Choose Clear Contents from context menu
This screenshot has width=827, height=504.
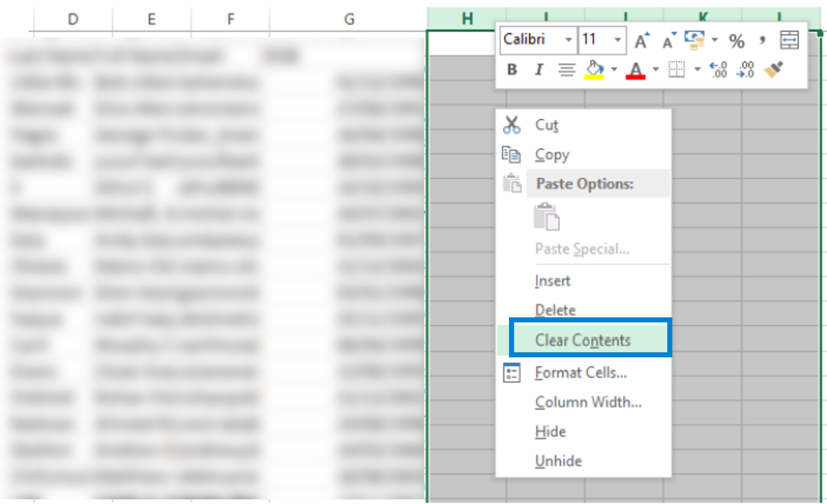click(583, 340)
